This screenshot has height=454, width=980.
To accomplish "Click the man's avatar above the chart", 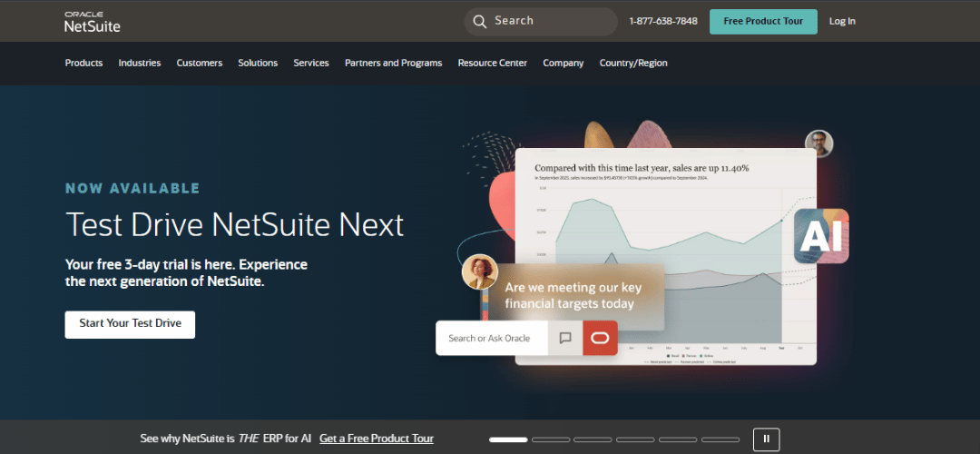I will click(818, 143).
